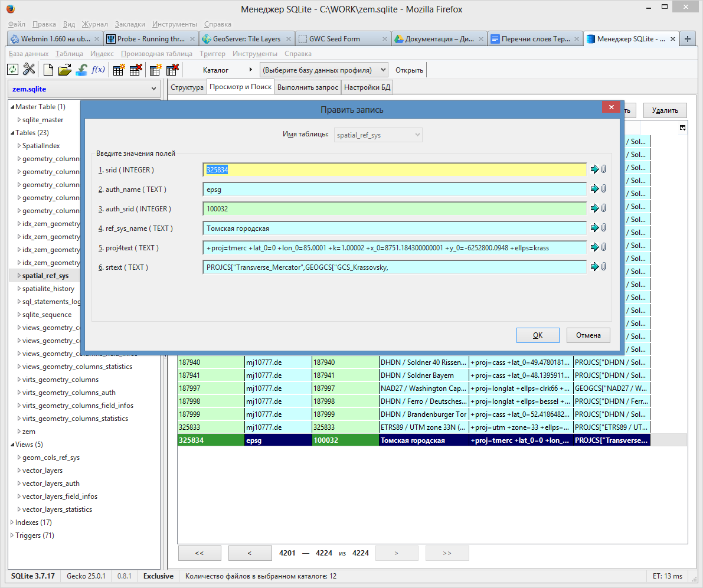Open the zem.sqlite database dropdown
The width and height of the screenshot is (703, 588).
[x=84, y=89]
